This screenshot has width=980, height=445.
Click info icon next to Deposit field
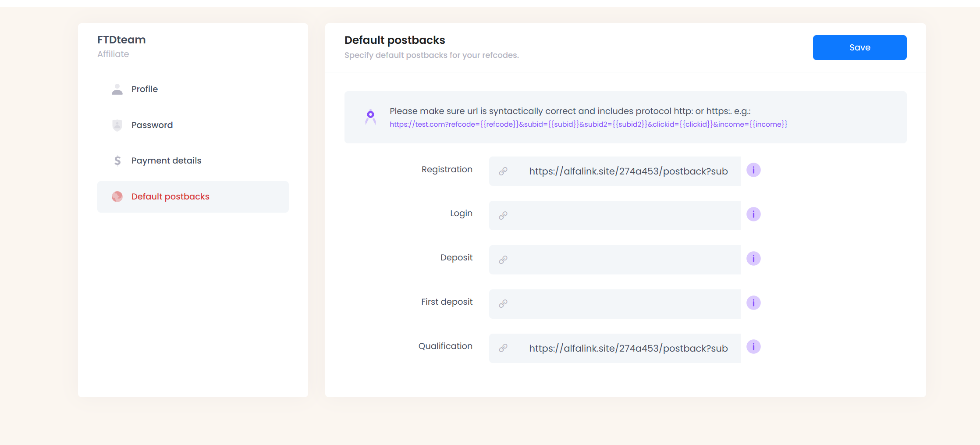(x=753, y=259)
